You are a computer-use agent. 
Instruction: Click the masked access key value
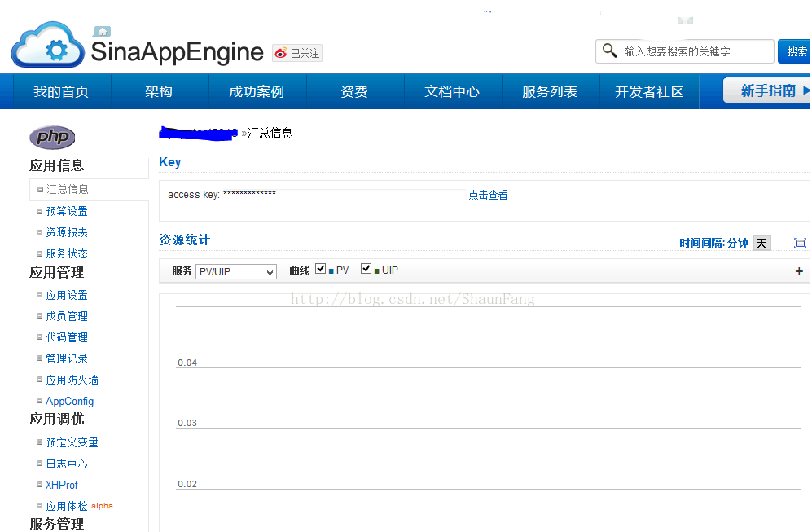249,194
